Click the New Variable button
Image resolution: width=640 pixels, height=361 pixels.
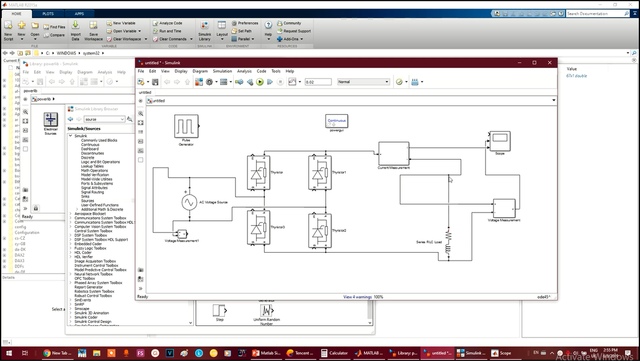[x=121, y=23]
